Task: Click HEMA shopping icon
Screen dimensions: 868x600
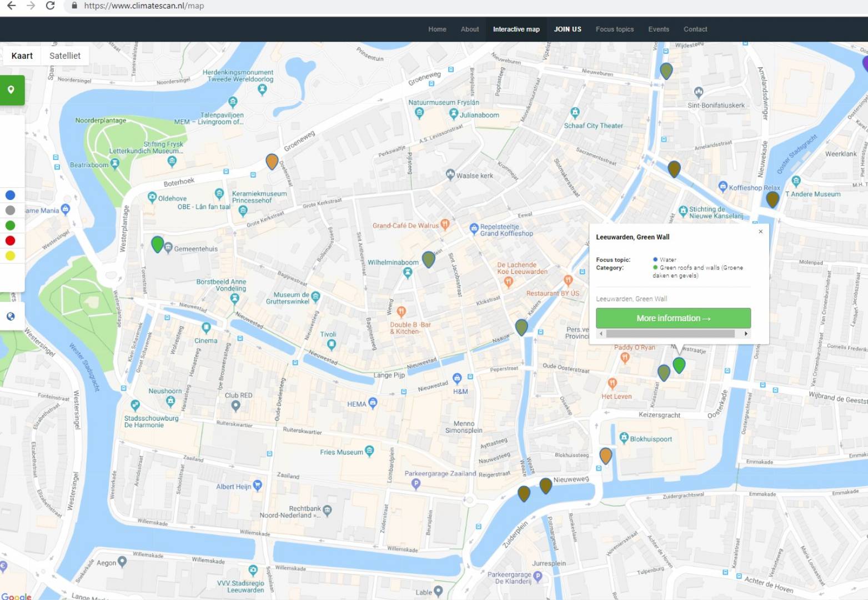Action: (x=373, y=403)
